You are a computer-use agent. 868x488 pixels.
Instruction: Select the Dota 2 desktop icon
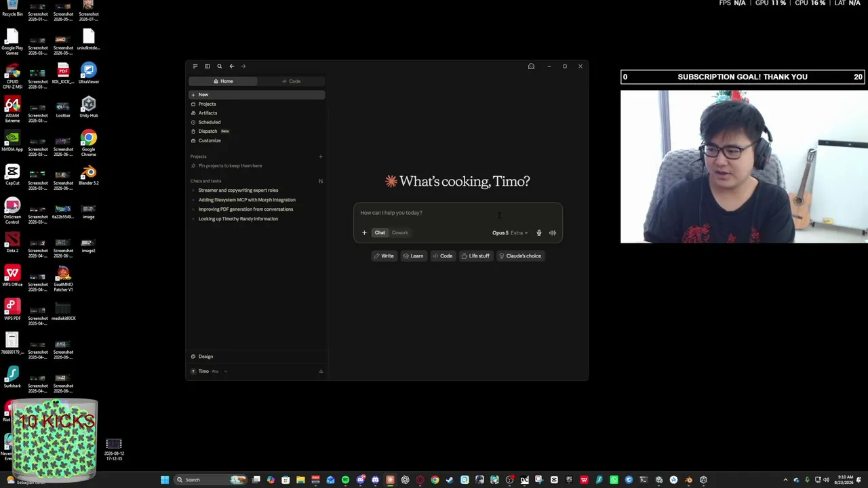tap(12, 243)
